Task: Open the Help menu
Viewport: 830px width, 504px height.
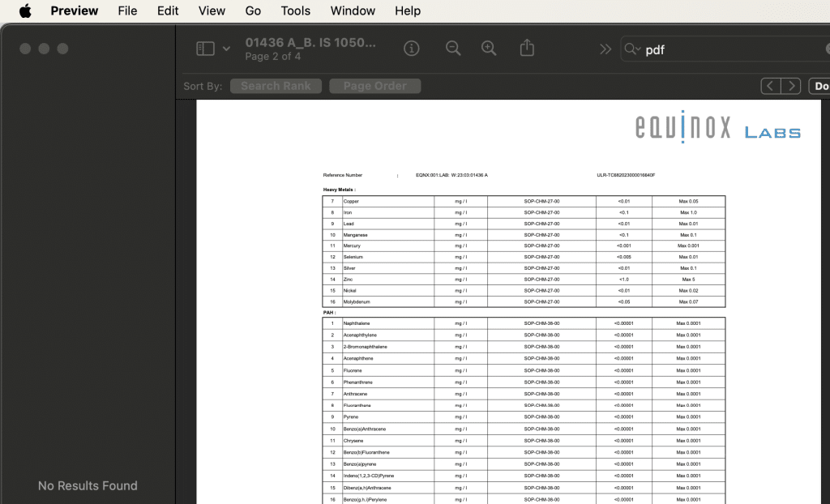Action: 408,11
